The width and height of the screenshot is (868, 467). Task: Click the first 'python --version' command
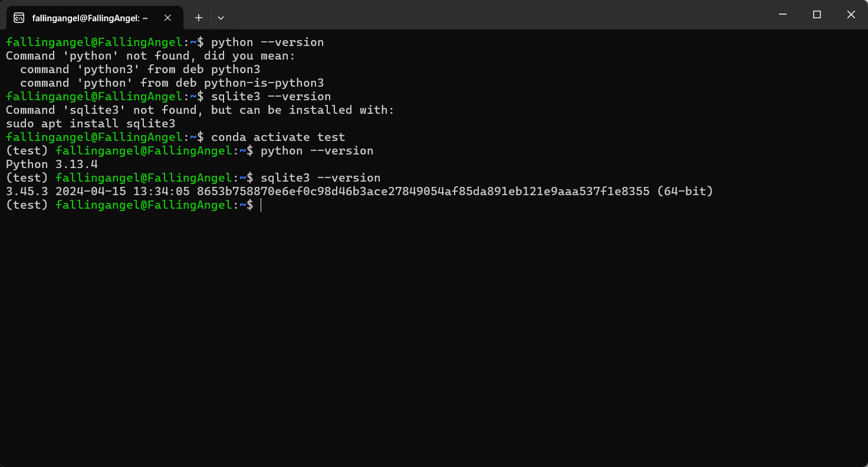[x=267, y=42]
